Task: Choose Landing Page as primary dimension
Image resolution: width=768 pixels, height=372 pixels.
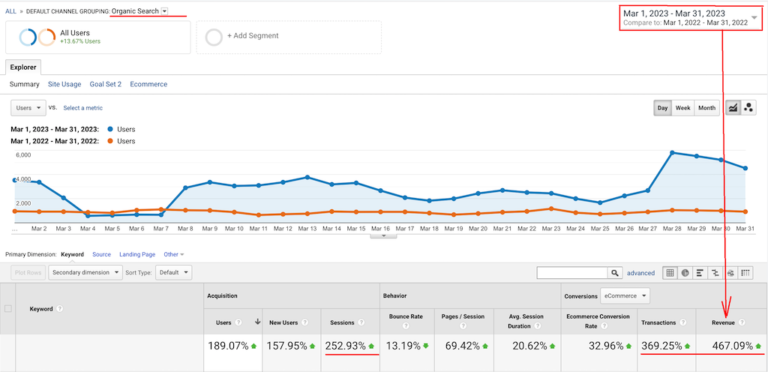Action: click(137, 255)
